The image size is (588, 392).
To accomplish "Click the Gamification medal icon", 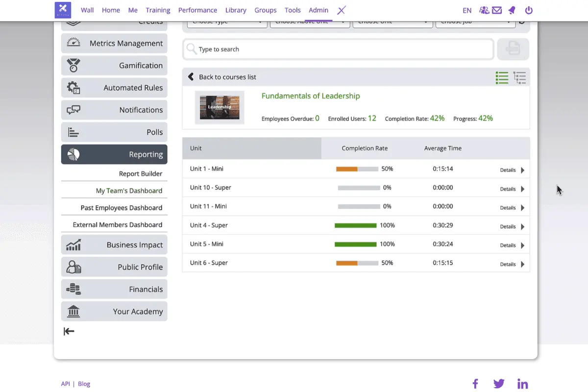I will tap(73, 65).
